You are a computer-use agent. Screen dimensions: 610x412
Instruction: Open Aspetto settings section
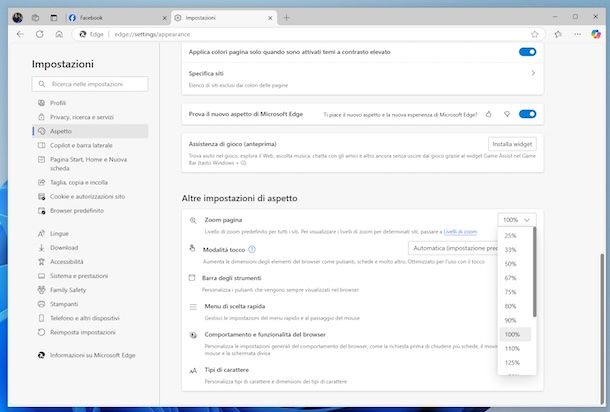point(90,131)
